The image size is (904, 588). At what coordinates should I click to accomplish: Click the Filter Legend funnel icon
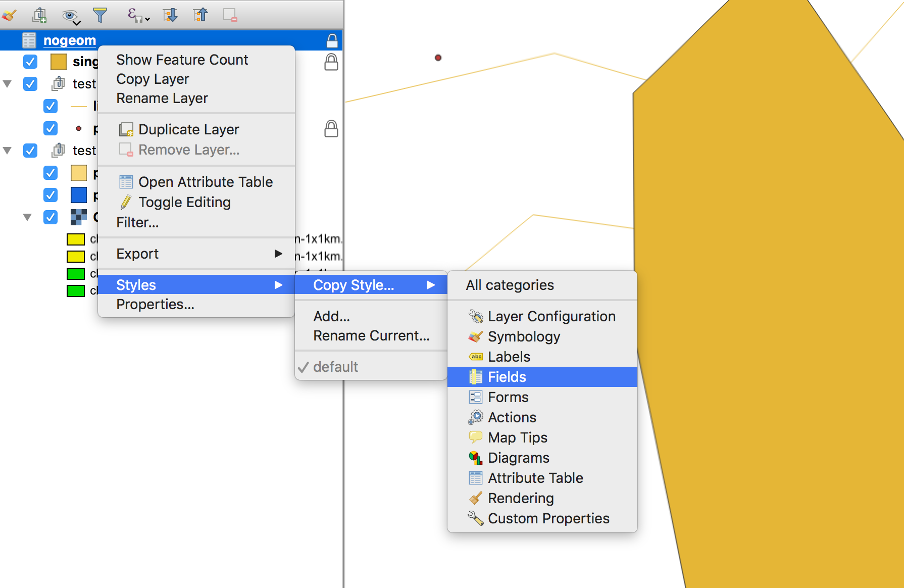coord(100,15)
